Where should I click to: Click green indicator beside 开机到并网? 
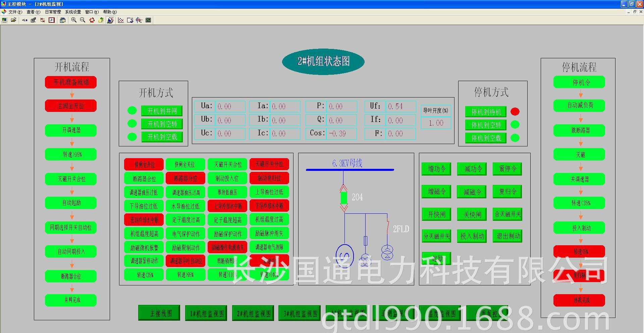click(132, 110)
